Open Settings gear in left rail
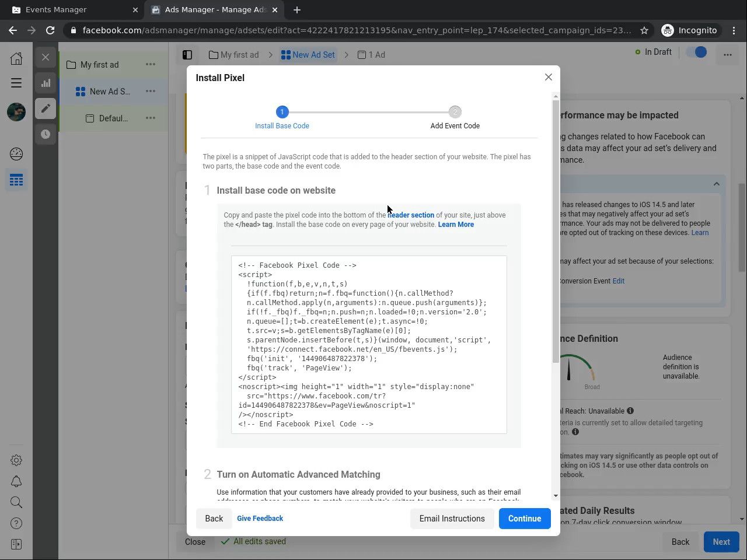Image resolution: width=747 pixels, height=560 pixels. click(16, 460)
